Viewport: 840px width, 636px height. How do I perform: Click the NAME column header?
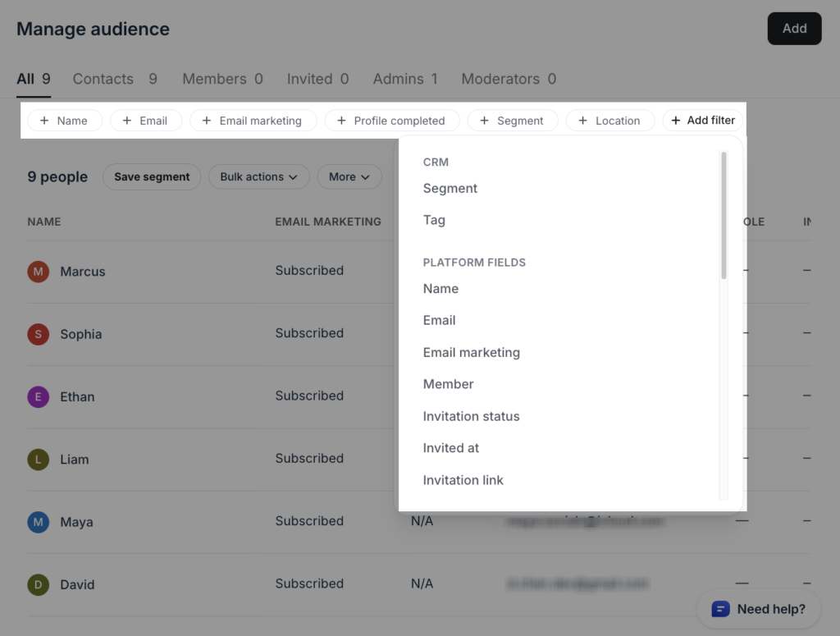tap(44, 222)
